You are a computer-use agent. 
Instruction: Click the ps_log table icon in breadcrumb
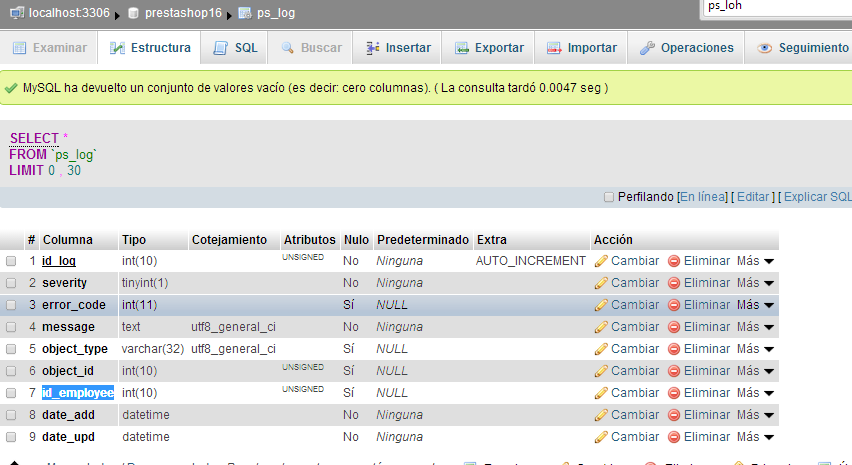coord(245,13)
